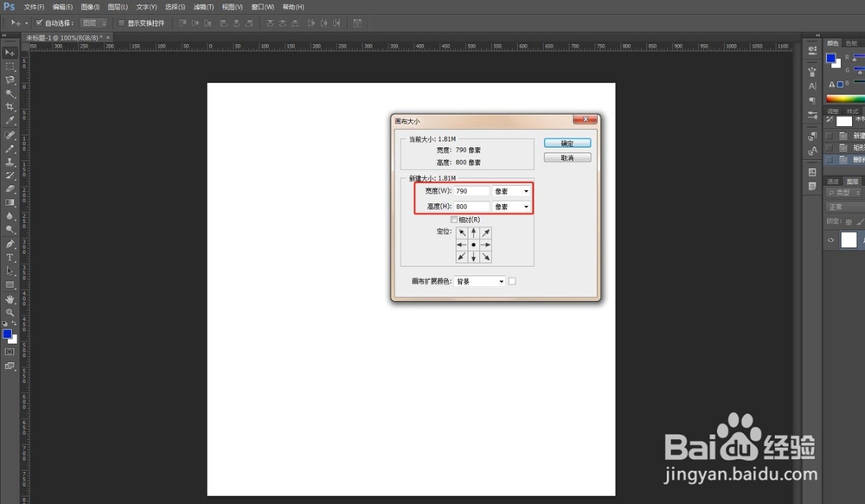Image resolution: width=865 pixels, height=504 pixels.
Task: Select the Eyedropper tool
Action: pyautogui.click(x=10, y=120)
